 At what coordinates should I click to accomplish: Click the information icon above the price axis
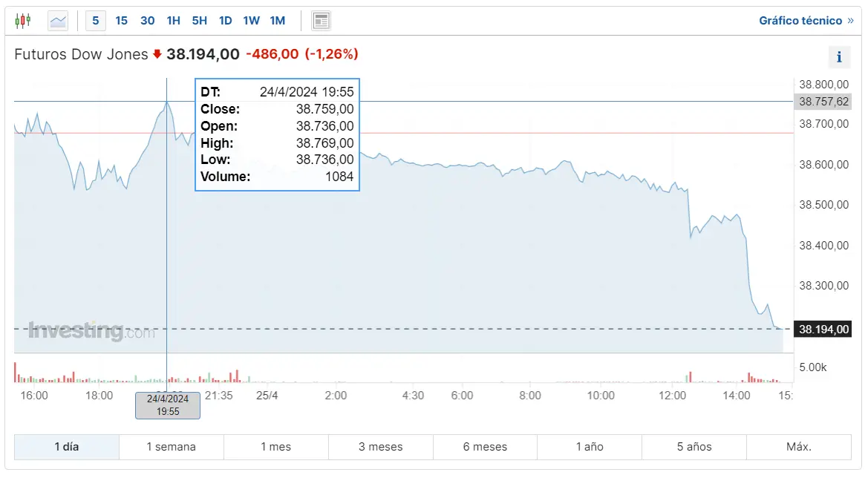coord(839,56)
